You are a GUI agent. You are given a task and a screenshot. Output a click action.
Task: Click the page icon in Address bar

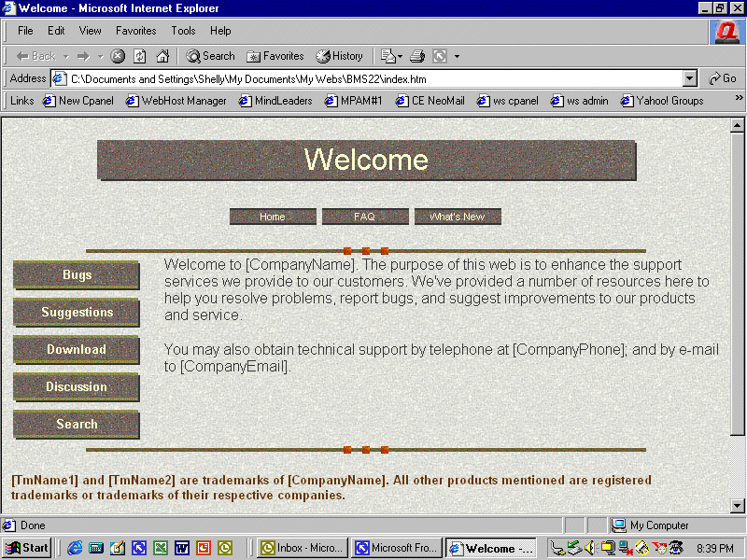point(59,78)
